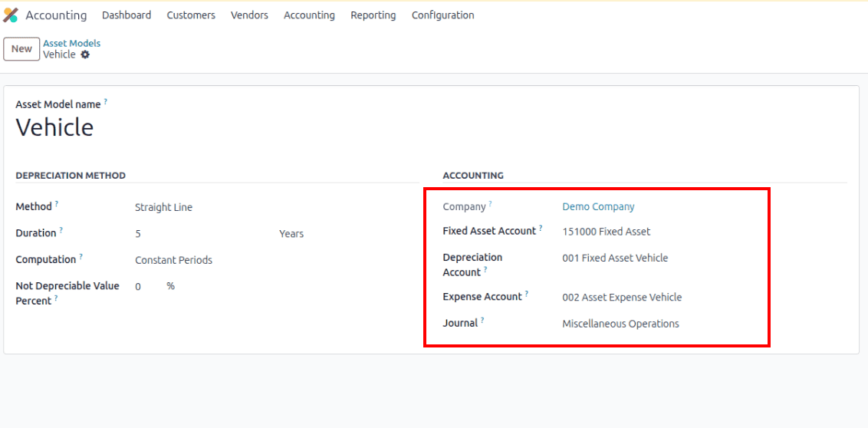Image resolution: width=868 pixels, height=428 pixels.
Task: Click the DEPRECIATION METHOD section heading
Action: (x=71, y=176)
